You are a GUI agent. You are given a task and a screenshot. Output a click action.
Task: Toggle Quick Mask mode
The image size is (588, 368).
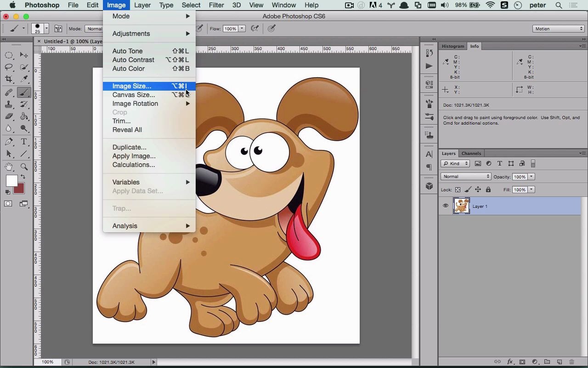pyautogui.click(x=8, y=204)
